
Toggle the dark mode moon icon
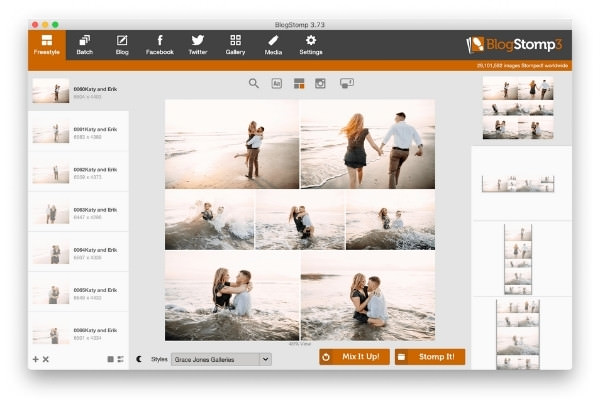click(139, 359)
